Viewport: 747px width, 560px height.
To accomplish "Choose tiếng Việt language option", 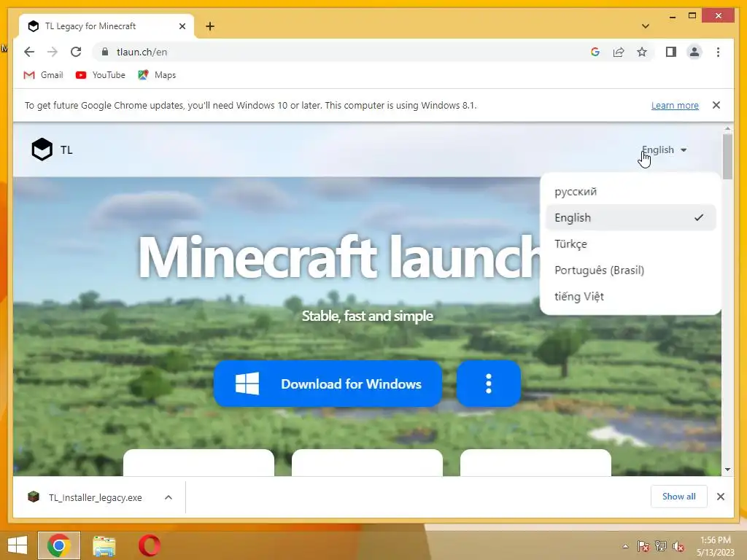I will click(x=630, y=296).
